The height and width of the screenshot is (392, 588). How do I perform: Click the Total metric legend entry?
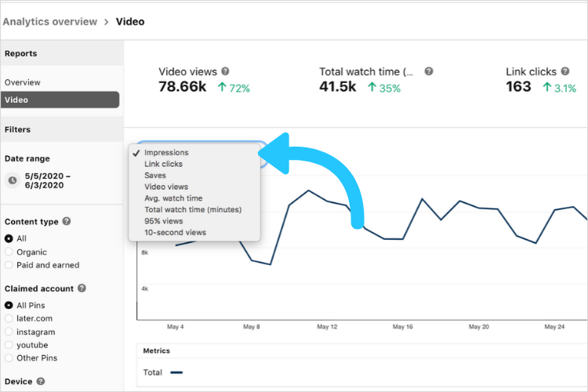(x=163, y=372)
